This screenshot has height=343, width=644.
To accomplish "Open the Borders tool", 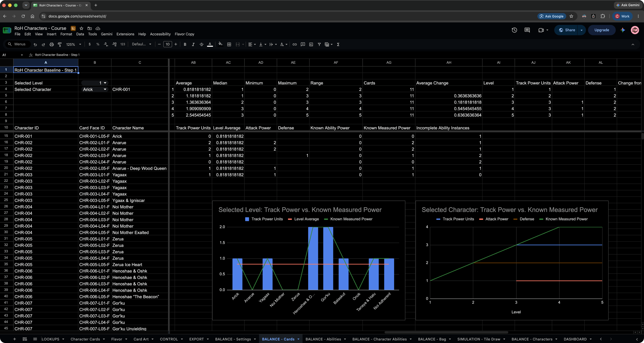I will click(x=229, y=44).
